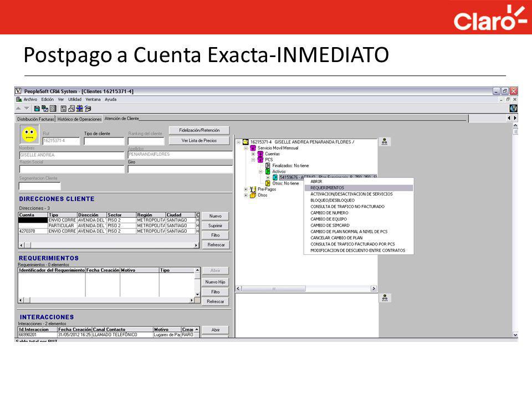The width and height of the screenshot is (532, 399).
Task: Click the save-with-checkmark toolbar icon
Action: 45,109
